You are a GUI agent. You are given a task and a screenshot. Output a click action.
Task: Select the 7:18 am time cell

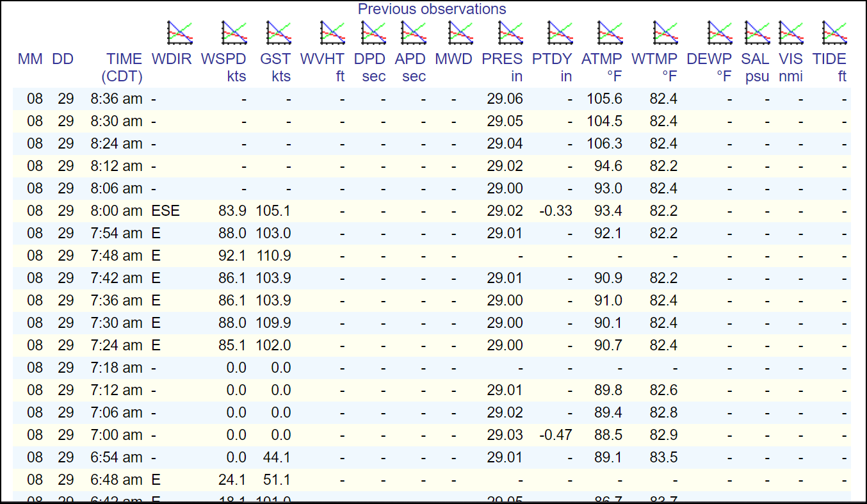(117, 368)
